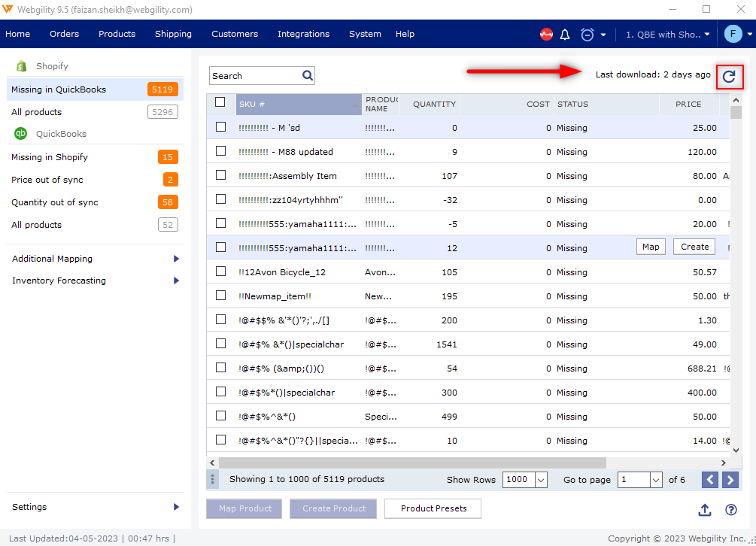
Task: Click quantity value 1541
Action: click(447, 344)
